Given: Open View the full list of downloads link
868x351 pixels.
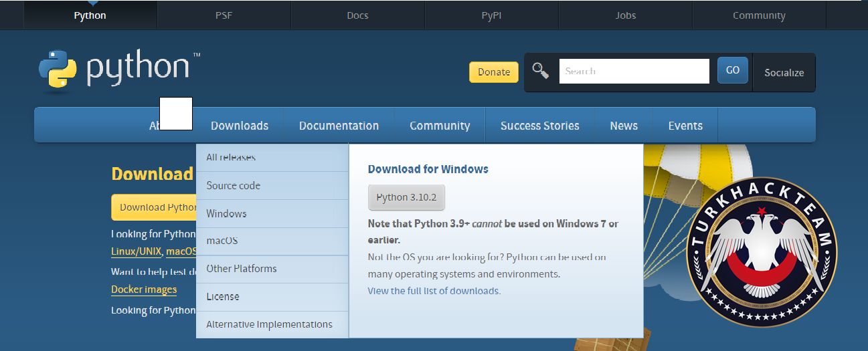Looking at the screenshot, I should tap(434, 291).
